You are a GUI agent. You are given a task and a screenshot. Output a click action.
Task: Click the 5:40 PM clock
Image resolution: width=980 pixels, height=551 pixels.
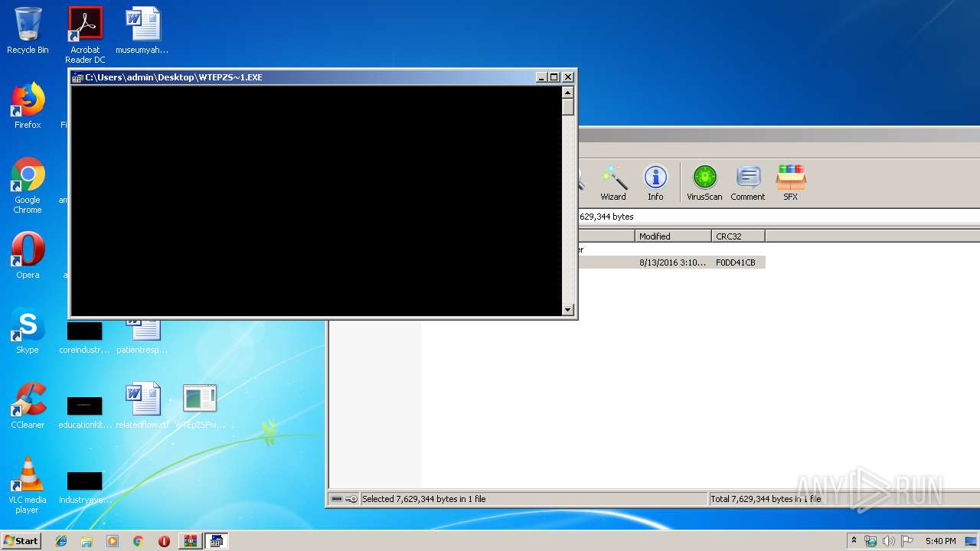click(940, 541)
